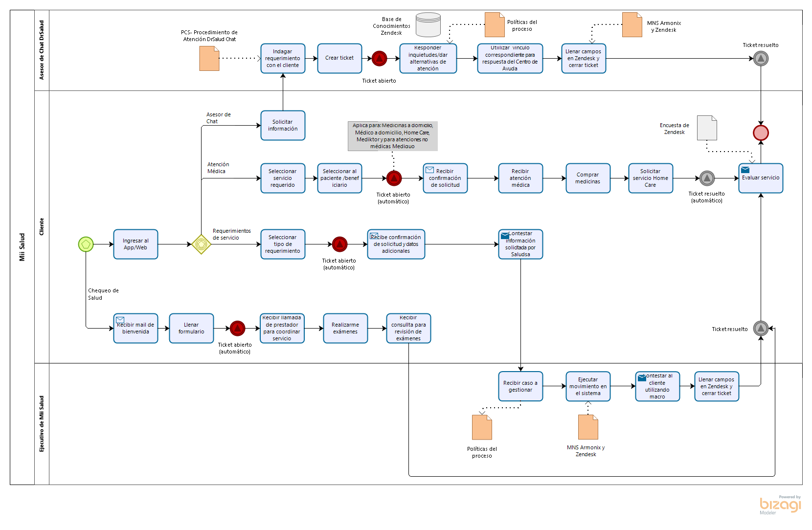Click Seleccionar al paciente/beneficiario task

[x=339, y=178]
